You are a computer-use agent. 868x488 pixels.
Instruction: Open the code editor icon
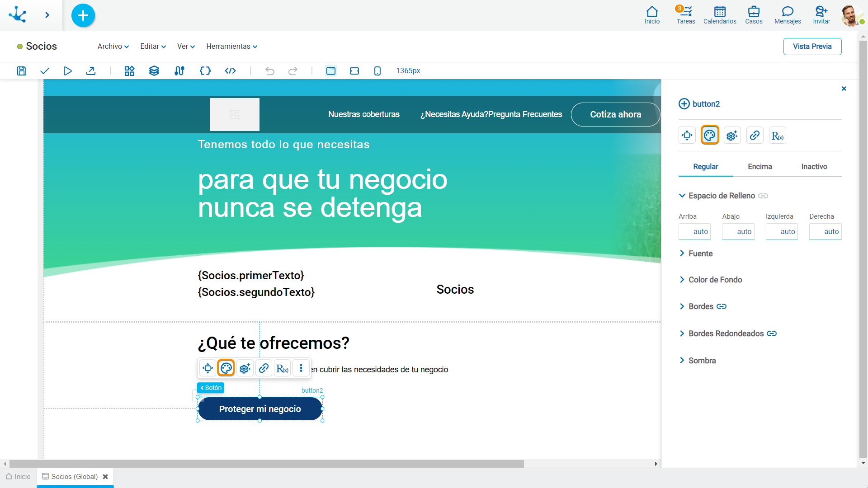(231, 71)
